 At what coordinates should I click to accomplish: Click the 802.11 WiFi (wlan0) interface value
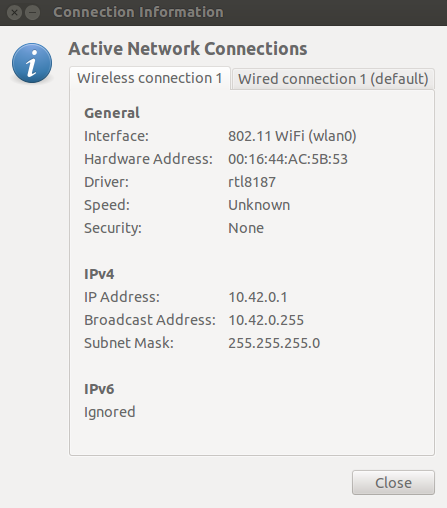pyautogui.click(x=292, y=136)
